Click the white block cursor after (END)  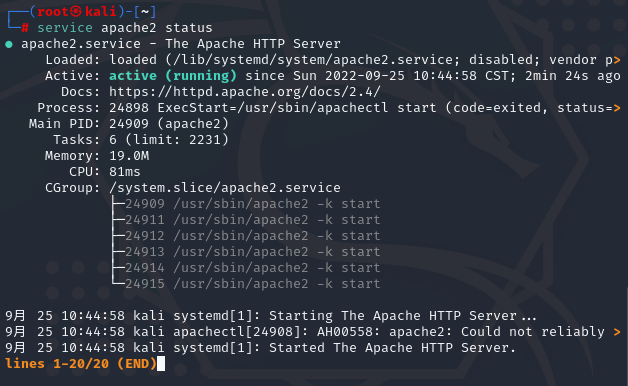tap(161, 364)
